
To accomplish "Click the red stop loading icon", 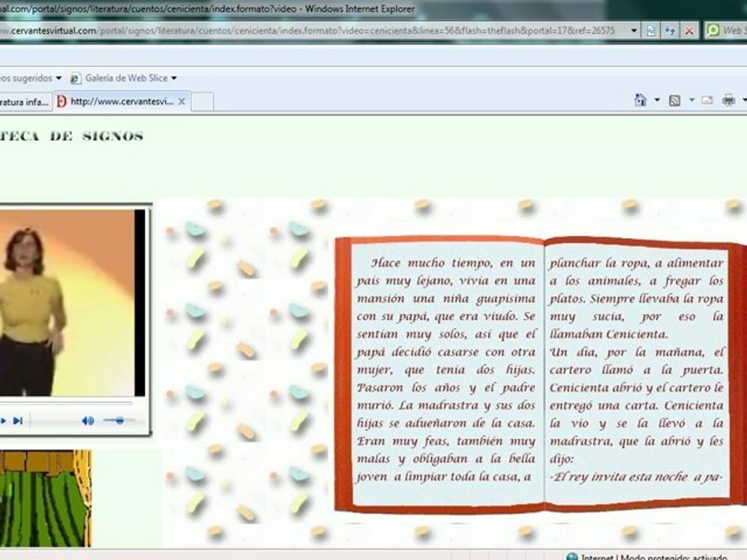I will pyautogui.click(x=689, y=31).
